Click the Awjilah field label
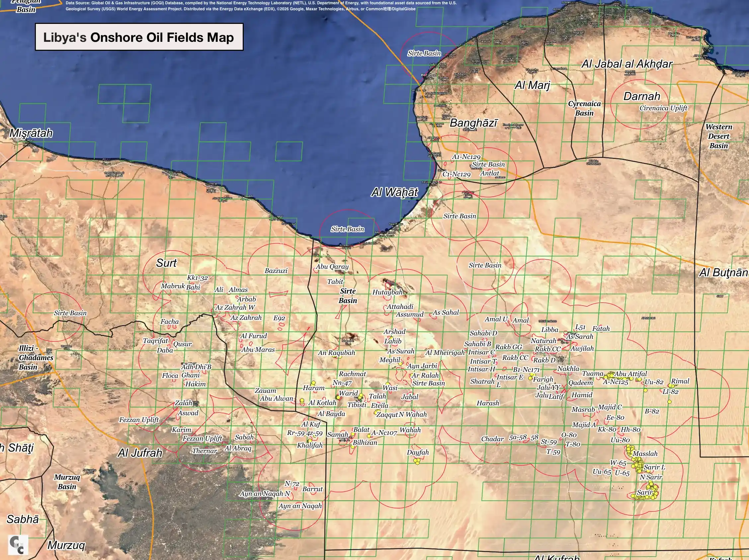 (x=582, y=349)
